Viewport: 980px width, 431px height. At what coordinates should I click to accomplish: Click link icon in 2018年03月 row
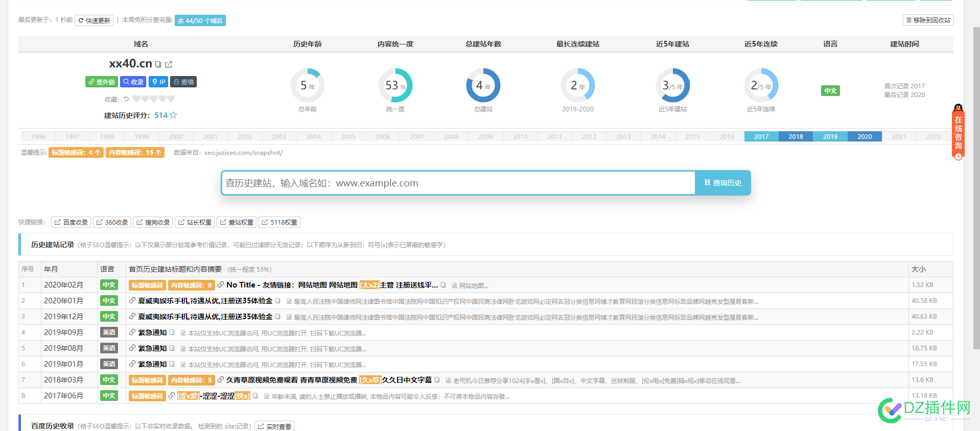(x=221, y=380)
